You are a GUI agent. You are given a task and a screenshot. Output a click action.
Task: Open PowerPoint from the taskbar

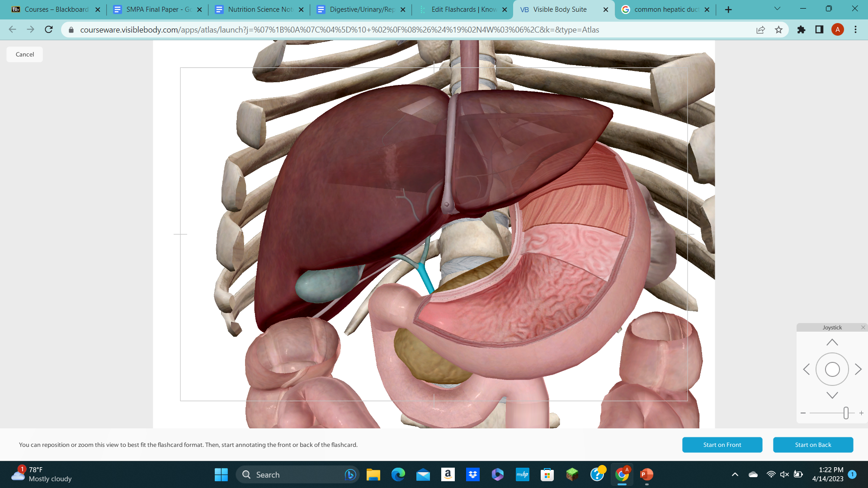pos(646,474)
